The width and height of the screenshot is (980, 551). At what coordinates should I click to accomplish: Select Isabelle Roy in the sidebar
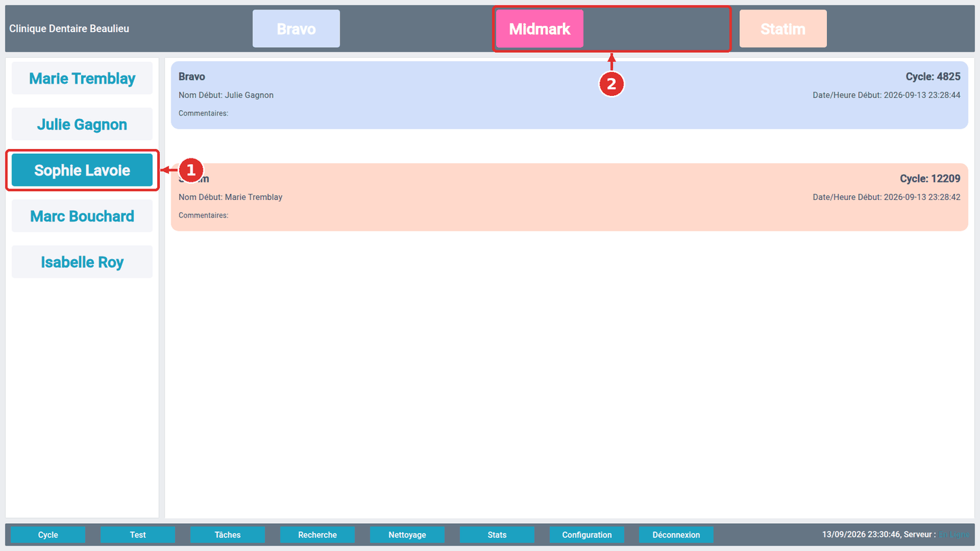click(82, 262)
